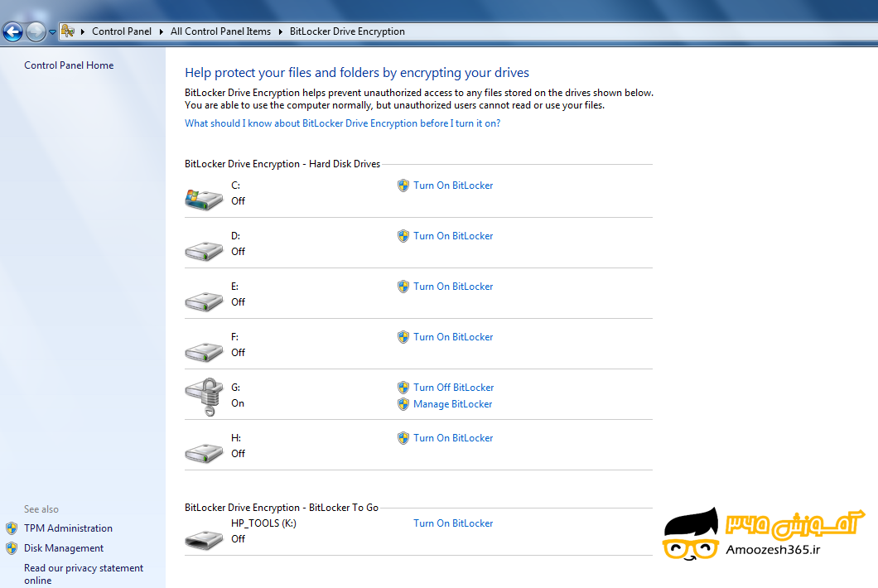Image resolution: width=878 pixels, height=588 pixels.
Task: Turn On BitLocker for drive E:
Action: 454,287
